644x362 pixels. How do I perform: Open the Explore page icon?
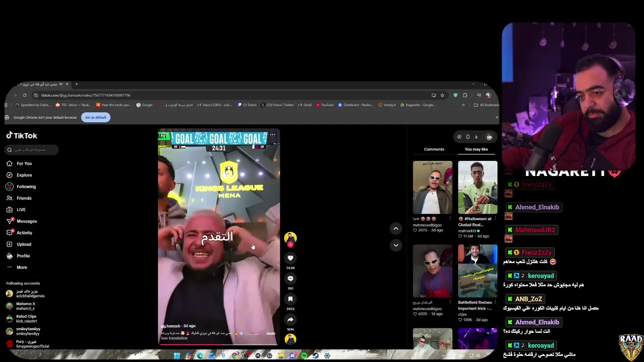[x=9, y=175]
